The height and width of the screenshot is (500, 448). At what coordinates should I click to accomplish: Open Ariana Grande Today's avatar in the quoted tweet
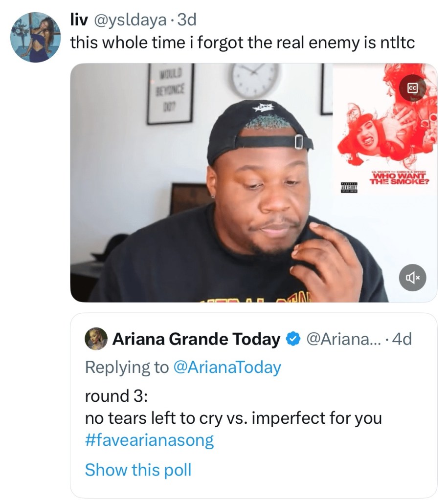[x=96, y=339]
